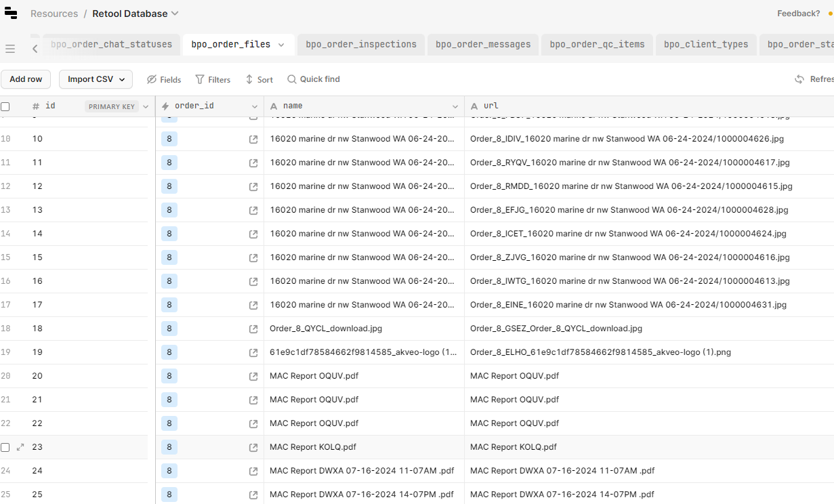Switch to the bpo_client_types tab
Screen dimensions: 834x504
[706, 45]
